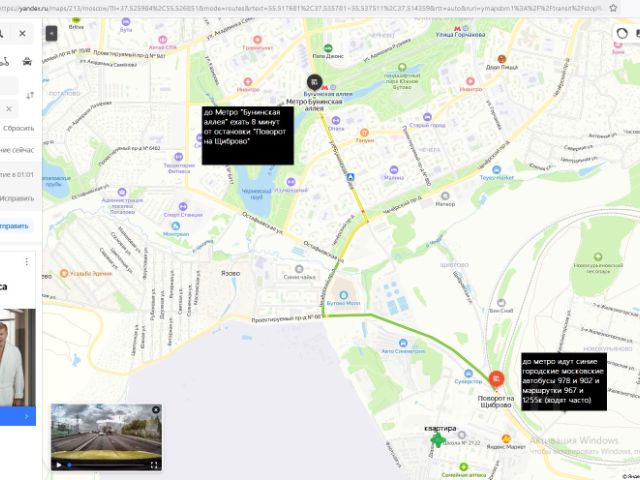The height and width of the screenshot is (480, 640).
Task: Open the Ландшафтный парк Южное Бутово marker
Action: tap(402, 67)
